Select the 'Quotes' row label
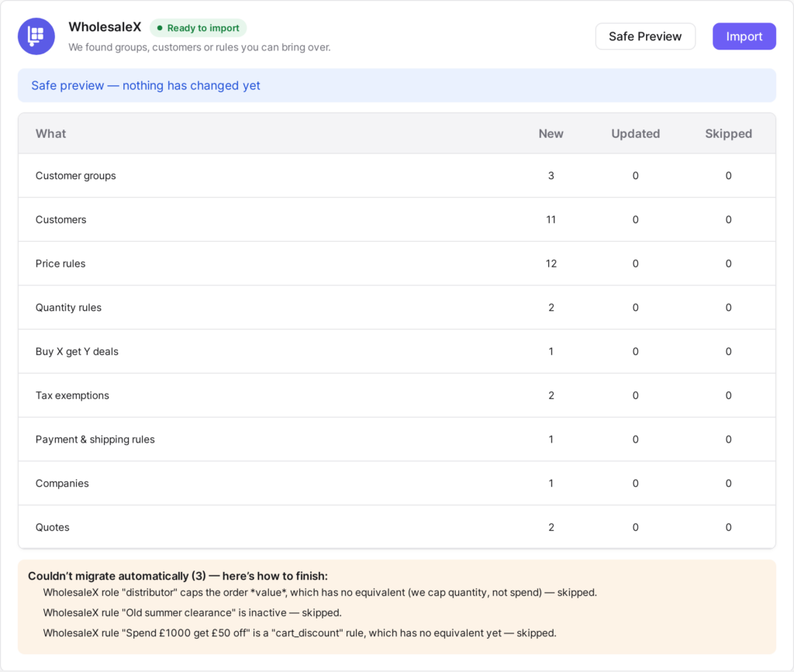 point(52,527)
